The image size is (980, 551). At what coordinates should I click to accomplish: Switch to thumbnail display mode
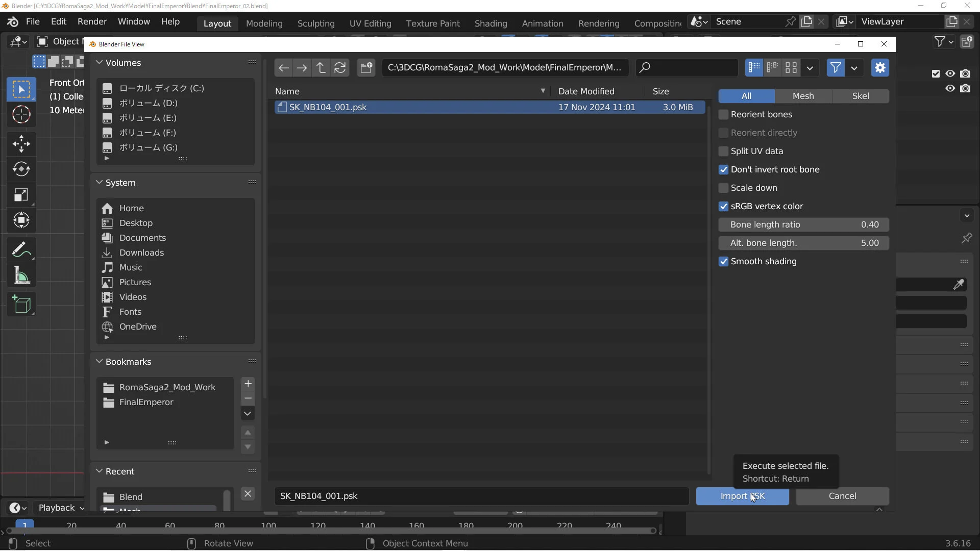coord(791,67)
